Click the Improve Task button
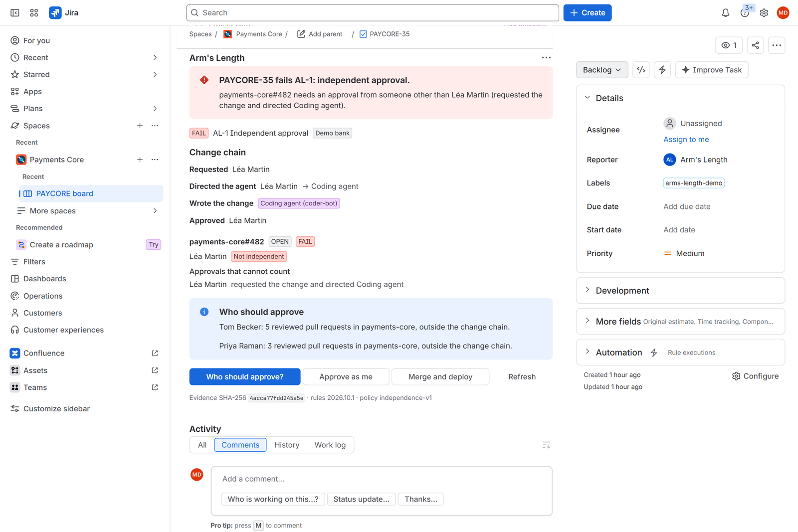Screen dimensions: 798x532 point(712,70)
